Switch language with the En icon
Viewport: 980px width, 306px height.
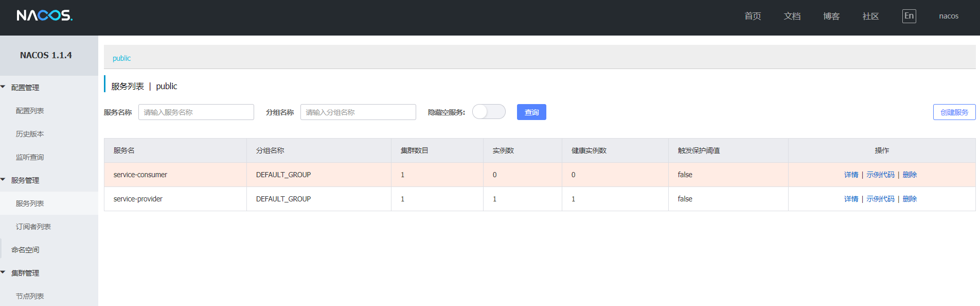pyautogui.click(x=909, y=16)
